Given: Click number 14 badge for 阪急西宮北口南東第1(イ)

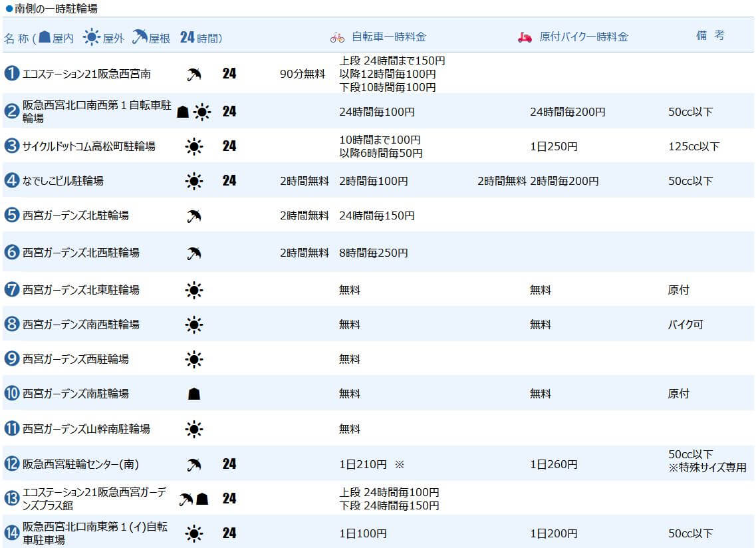Looking at the screenshot, I should tap(11, 533).
